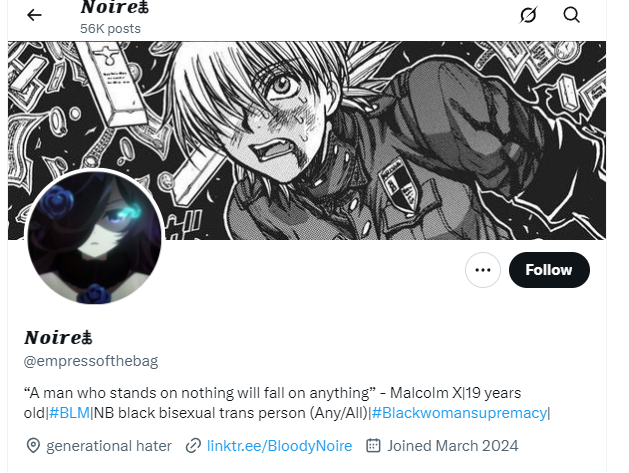Click the 56K posts count
The image size is (629, 473).
point(110,29)
